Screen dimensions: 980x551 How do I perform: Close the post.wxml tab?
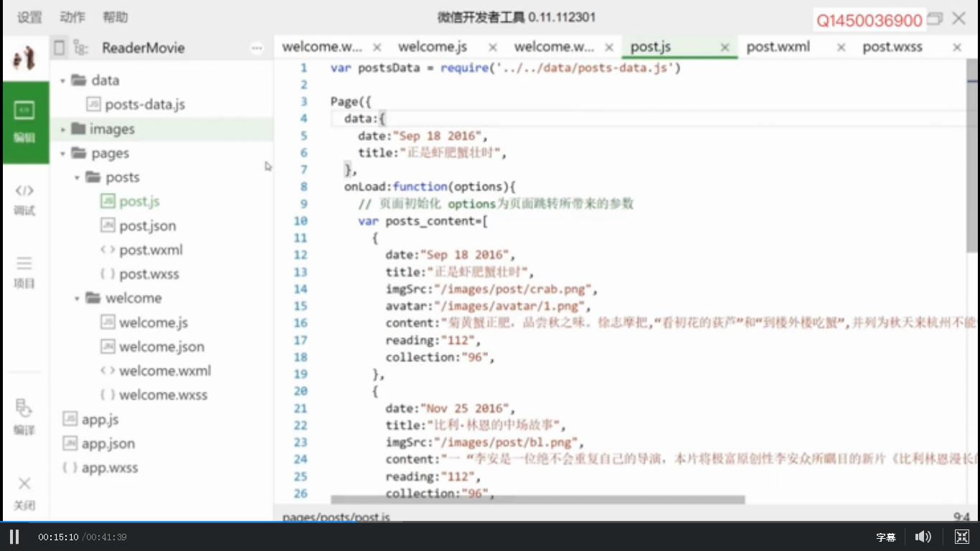tap(841, 47)
